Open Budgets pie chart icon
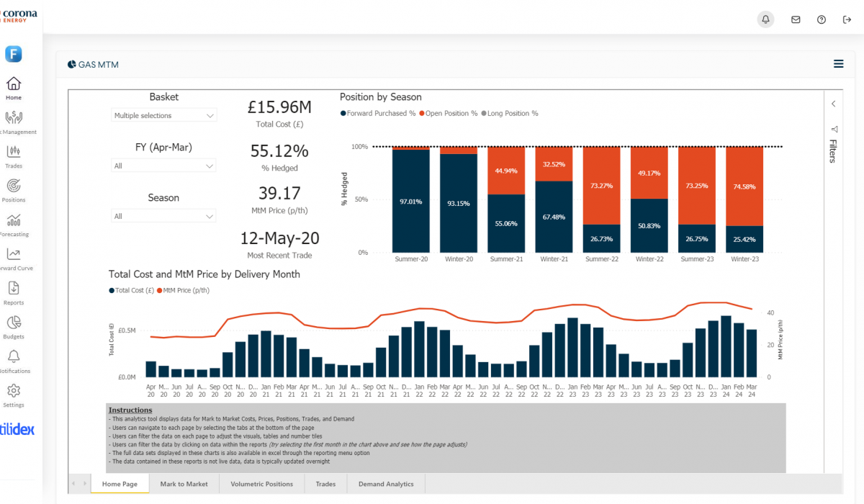864x504 pixels. 14,323
